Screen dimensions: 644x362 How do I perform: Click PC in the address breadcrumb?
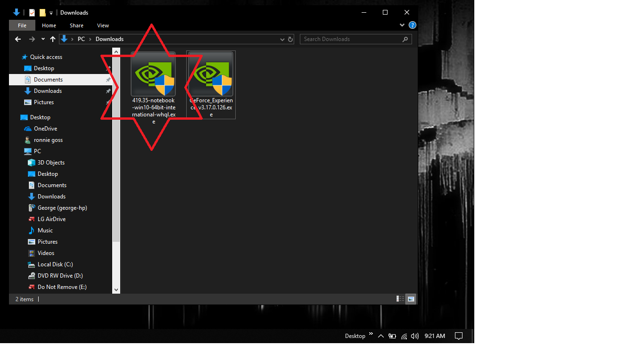pyautogui.click(x=82, y=39)
